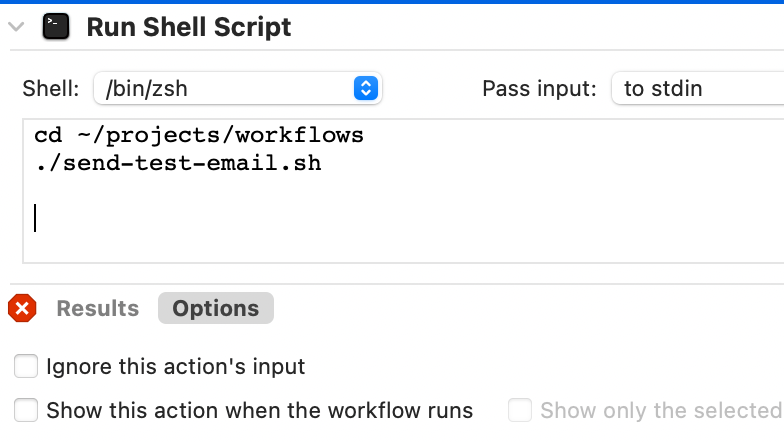Image resolution: width=784 pixels, height=442 pixels.
Task: Click the Show only the selected checkbox
Action: 520,410
